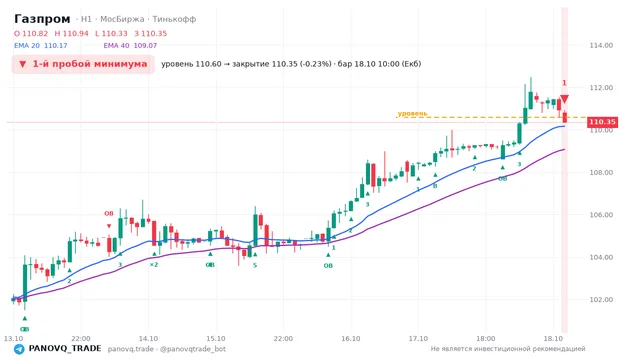Viewport: 640px width, 360px height.
Task: Click the 16.10 date on time axis
Action: pos(351,338)
